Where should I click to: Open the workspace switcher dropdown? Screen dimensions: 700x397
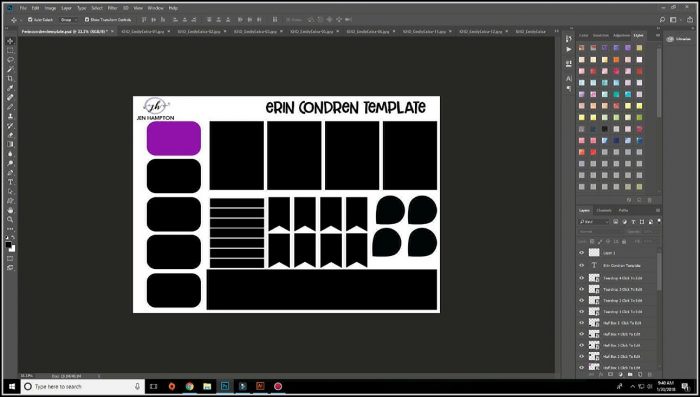(x=675, y=20)
